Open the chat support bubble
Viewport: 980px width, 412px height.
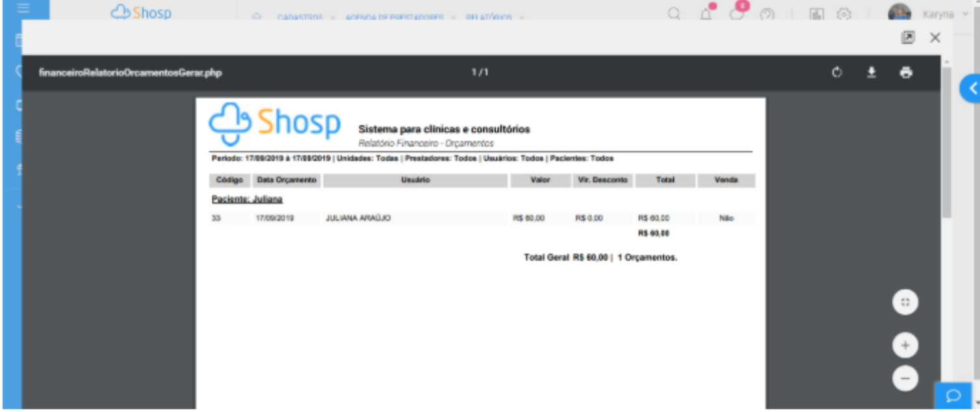[x=953, y=395]
